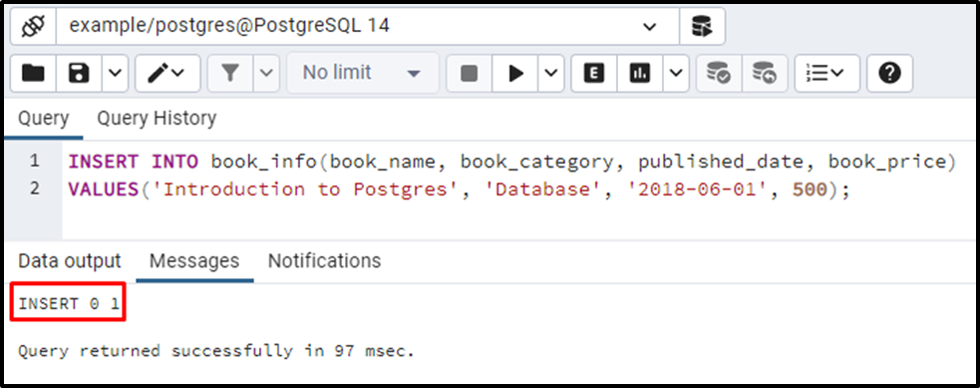Open the No limit rows dropdown
This screenshot has height=388, width=980.
click(x=363, y=73)
